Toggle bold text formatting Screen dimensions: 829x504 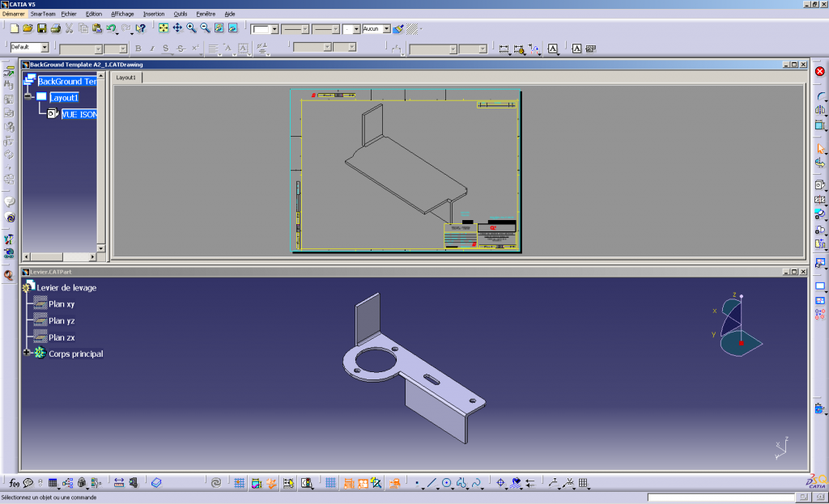138,49
